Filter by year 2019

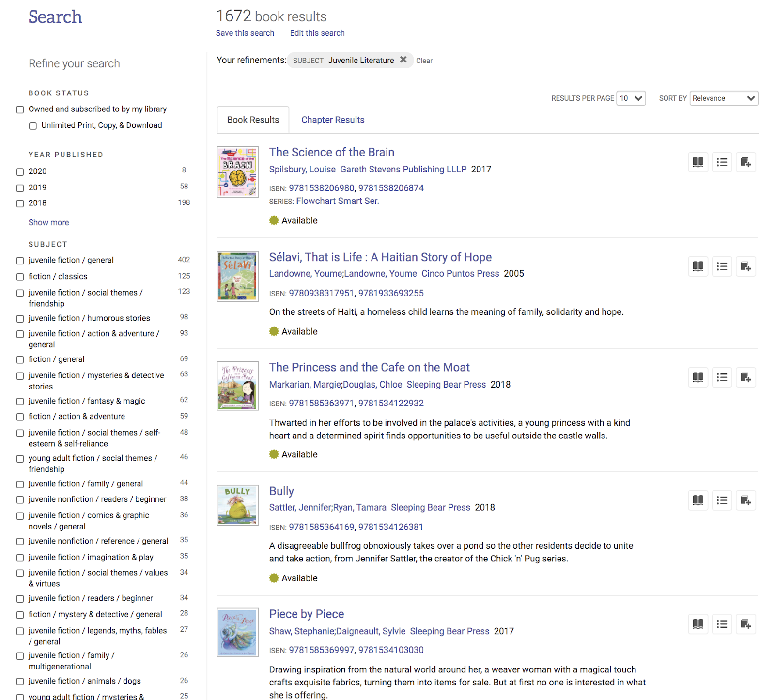point(20,188)
